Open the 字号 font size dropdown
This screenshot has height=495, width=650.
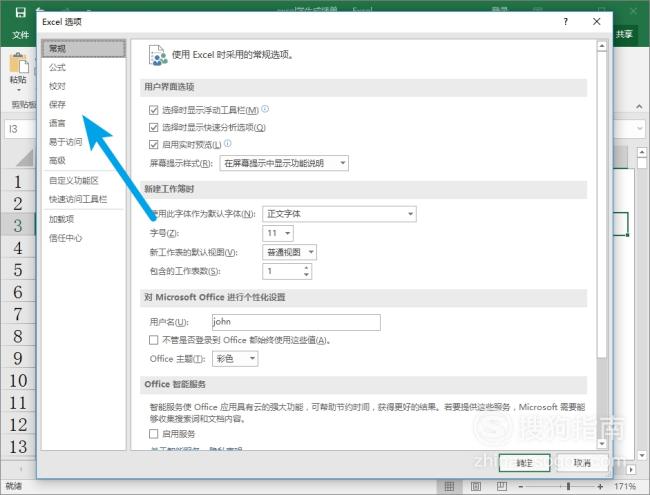(278, 233)
